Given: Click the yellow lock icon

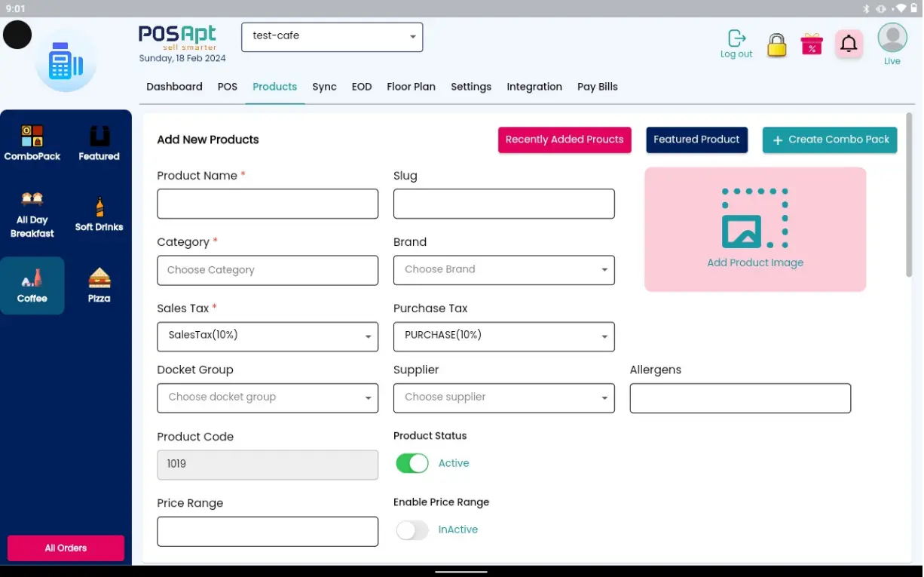Looking at the screenshot, I should pyautogui.click(x=776, y=45).
